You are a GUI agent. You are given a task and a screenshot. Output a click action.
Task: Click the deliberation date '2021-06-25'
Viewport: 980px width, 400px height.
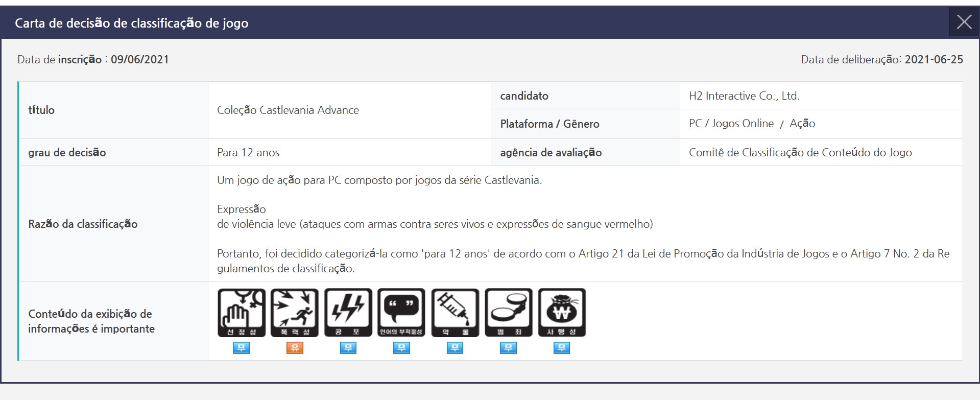[x=934, y=59]
